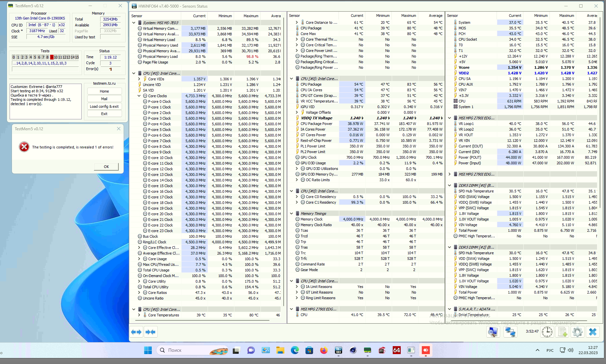Viewport: 606px width, 364px height.
Task: Select the Ring/LLC Clock row
Action: [x=206, y=242]
